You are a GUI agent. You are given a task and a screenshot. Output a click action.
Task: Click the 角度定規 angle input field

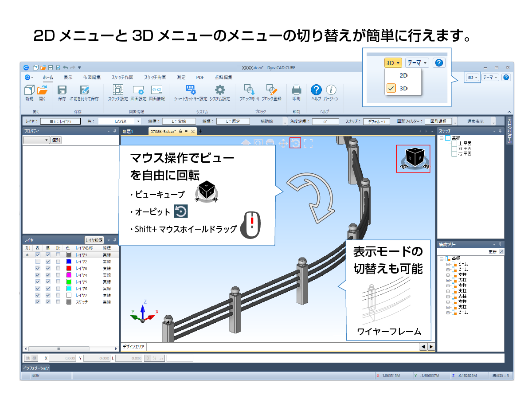click(x=325, y=121)
